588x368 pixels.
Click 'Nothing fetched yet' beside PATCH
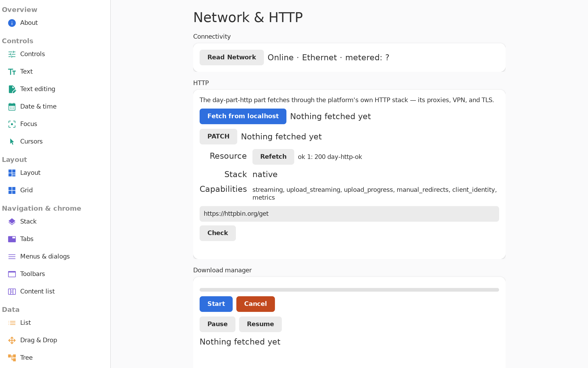[281, 137]
